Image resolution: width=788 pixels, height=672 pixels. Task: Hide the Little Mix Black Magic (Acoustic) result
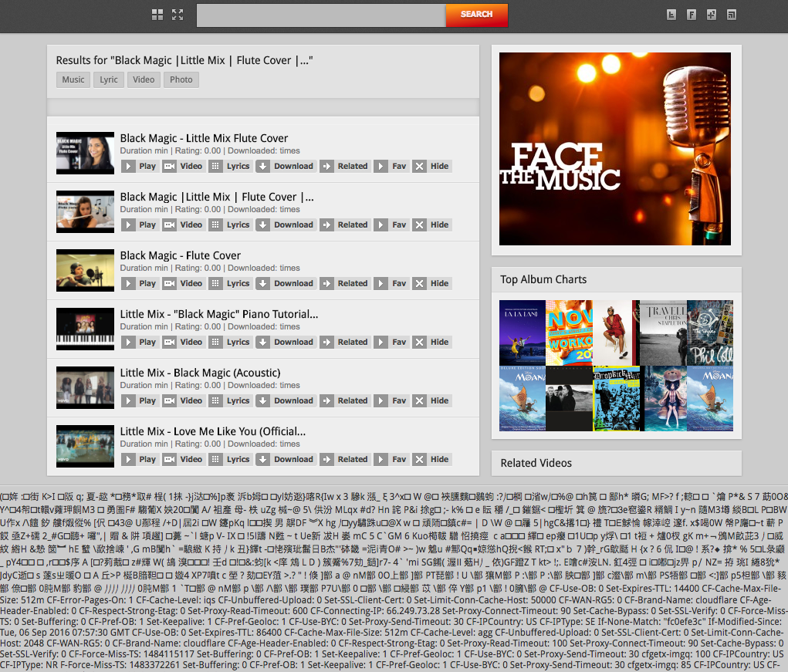pos(431,400)
